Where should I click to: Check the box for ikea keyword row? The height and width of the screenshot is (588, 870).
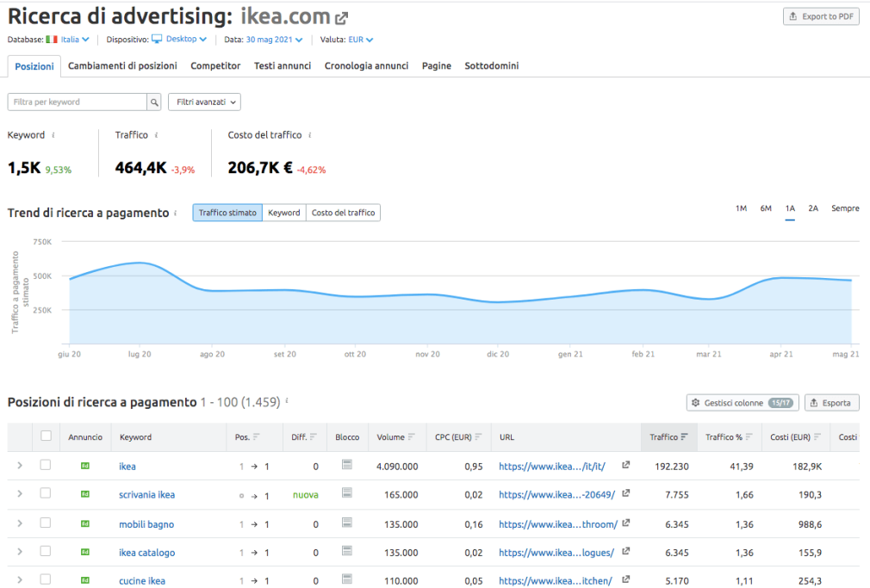46,466
